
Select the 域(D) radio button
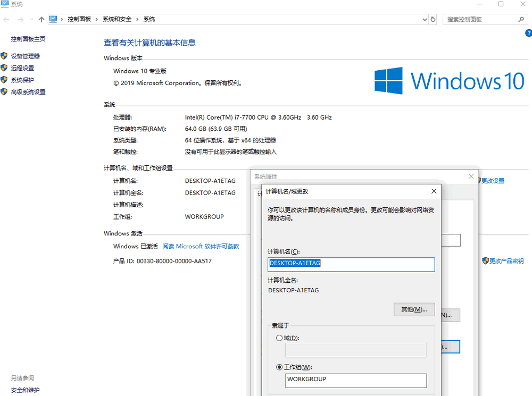pyautogui.click(x=280, y=338)
